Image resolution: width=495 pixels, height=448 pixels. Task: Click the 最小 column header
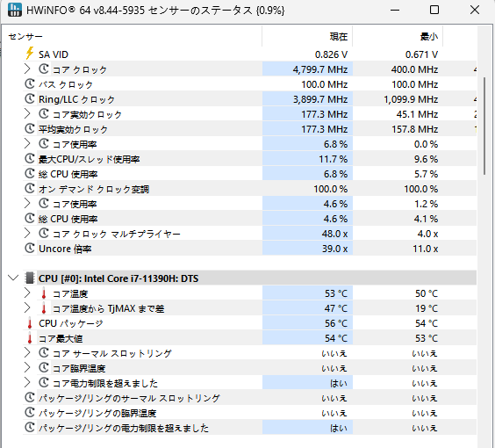[x=398, y=37]
